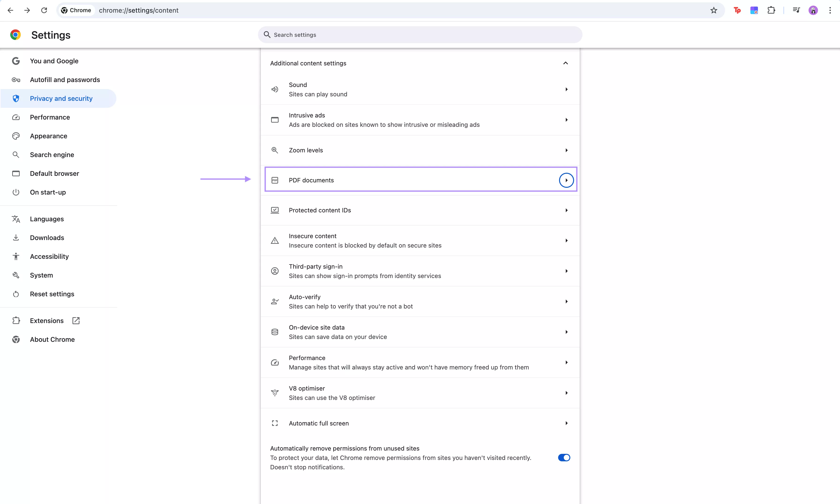Viewport: 840px width, 504px height.
Task: Expand the Insecure content setting
Action: point(566,241)
